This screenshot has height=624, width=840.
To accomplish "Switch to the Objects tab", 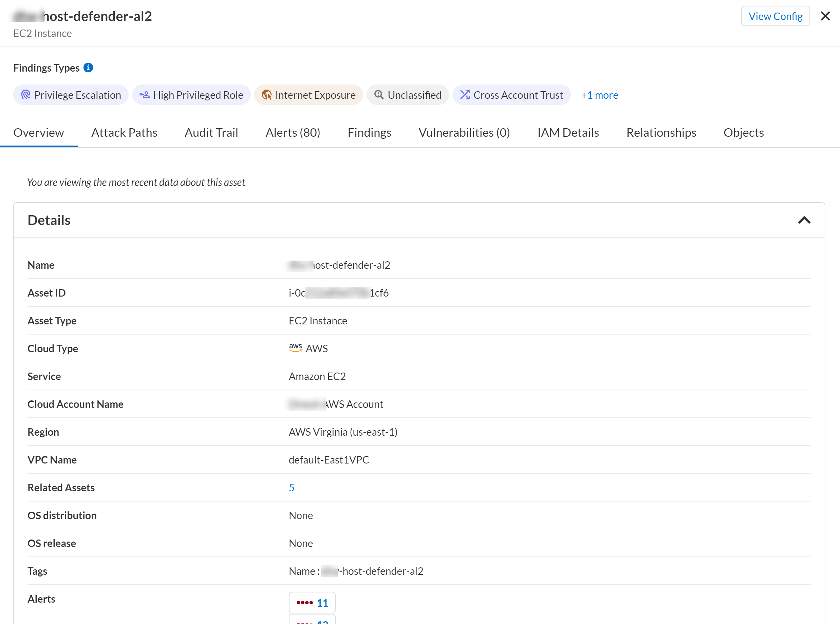I will click(x=743, y=133).
